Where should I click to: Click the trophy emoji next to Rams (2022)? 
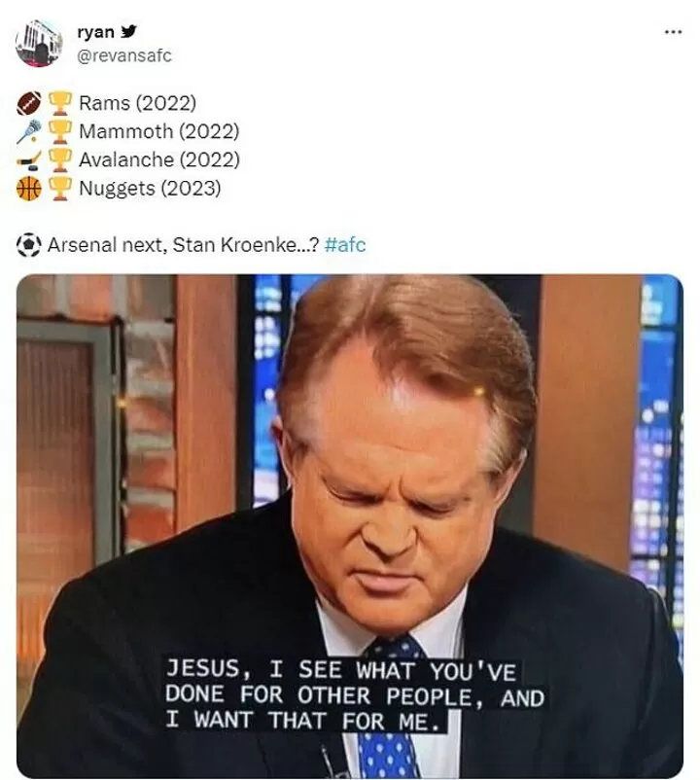tap(59, 103)
